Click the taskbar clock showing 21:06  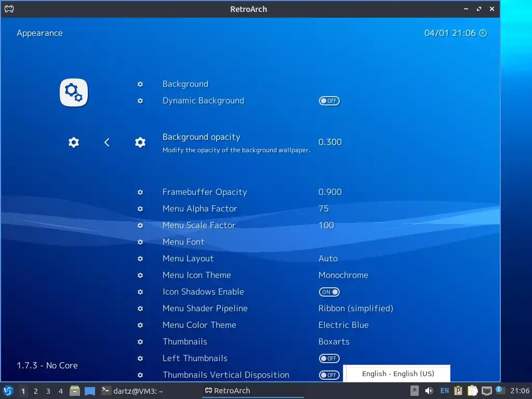pos(520,391)
